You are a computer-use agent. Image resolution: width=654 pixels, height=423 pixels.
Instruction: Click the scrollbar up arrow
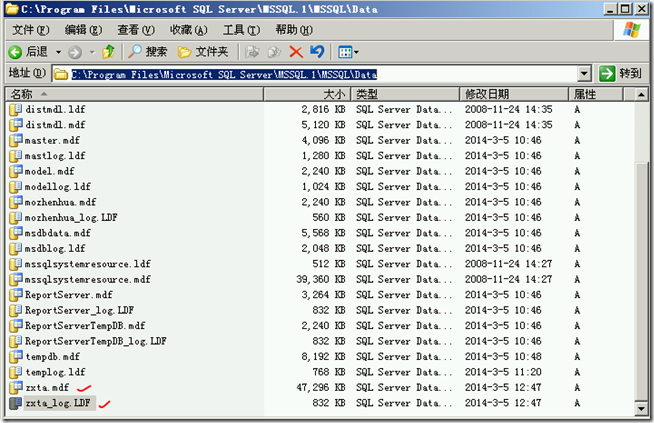click(641, 95)
